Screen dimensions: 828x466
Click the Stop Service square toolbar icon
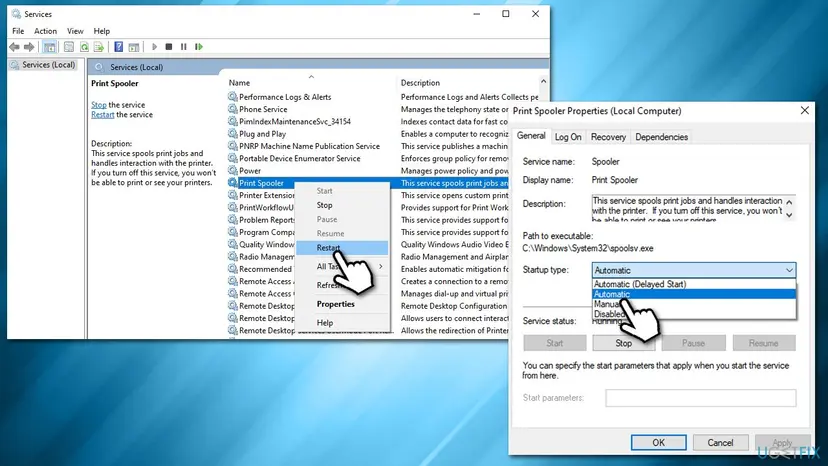[x=168, y=47]
